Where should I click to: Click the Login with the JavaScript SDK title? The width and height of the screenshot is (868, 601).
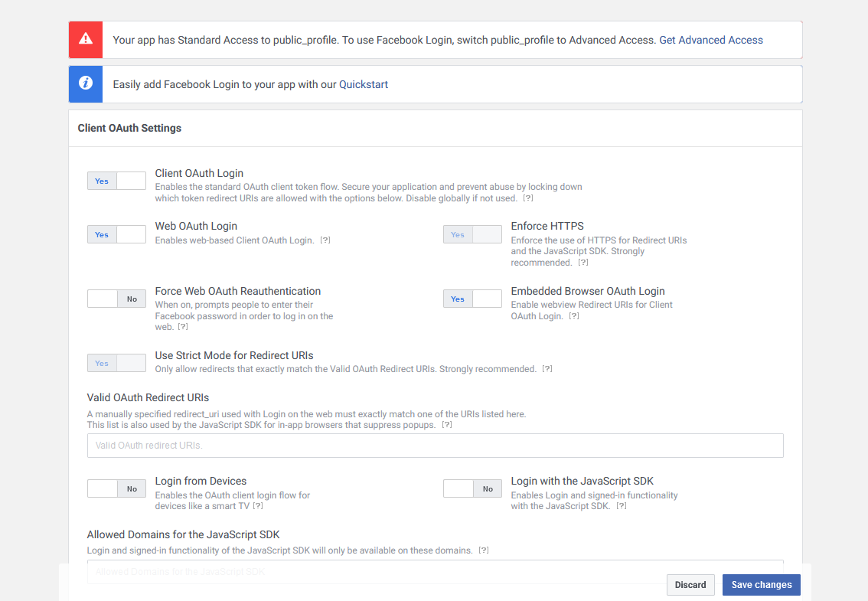pos(582,482)
